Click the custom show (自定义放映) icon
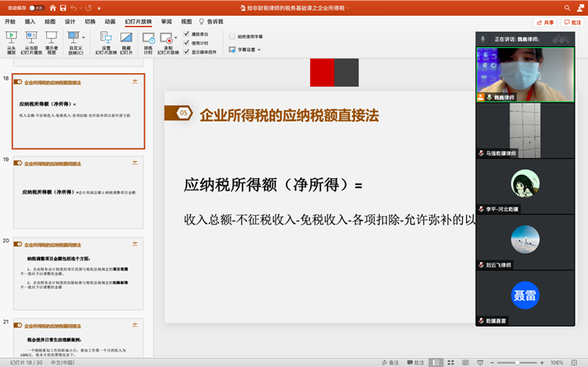Image resolution: width=588 pixels, height=367 pixels. 73,38
